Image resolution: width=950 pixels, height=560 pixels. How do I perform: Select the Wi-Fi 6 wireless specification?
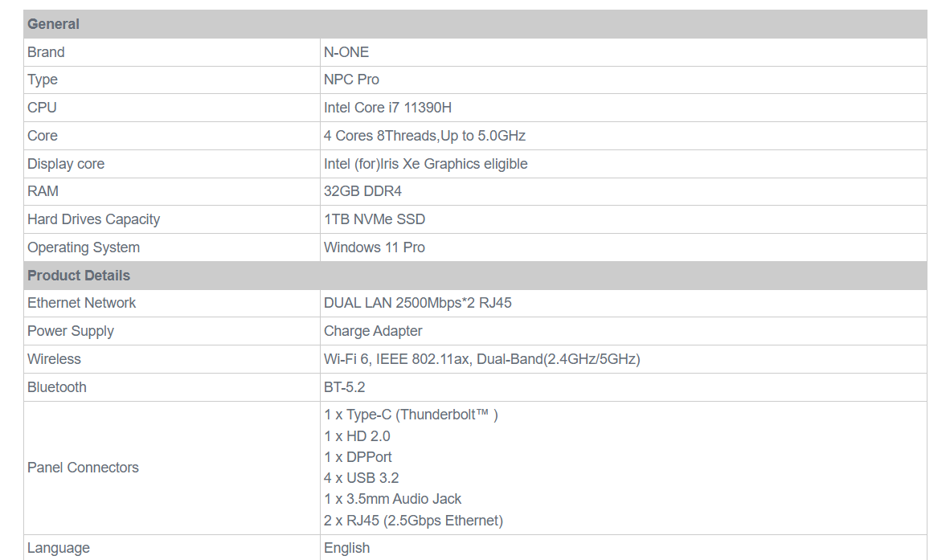click(482, 359)
